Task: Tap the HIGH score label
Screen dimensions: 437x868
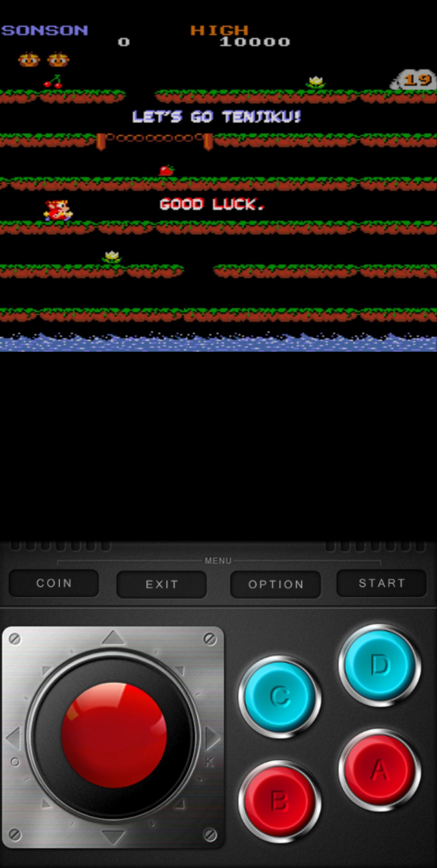Action: 219,30
